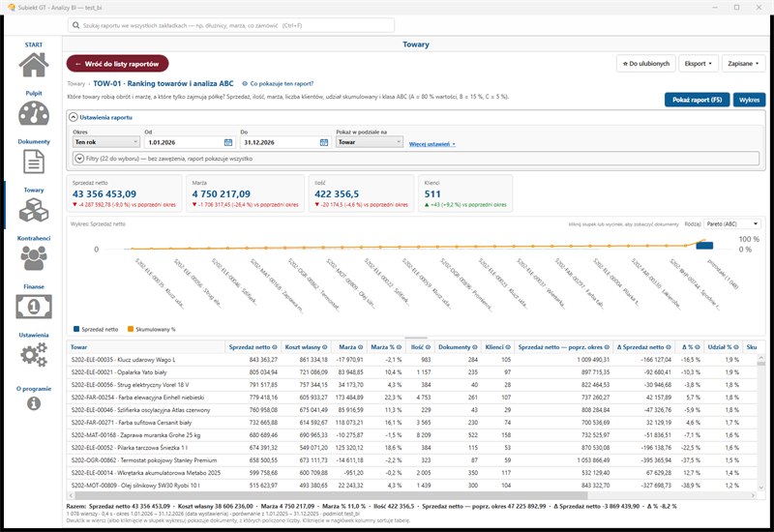774x532 pixels.
Task: Open calendar picker for Do date
Action: 324,142
